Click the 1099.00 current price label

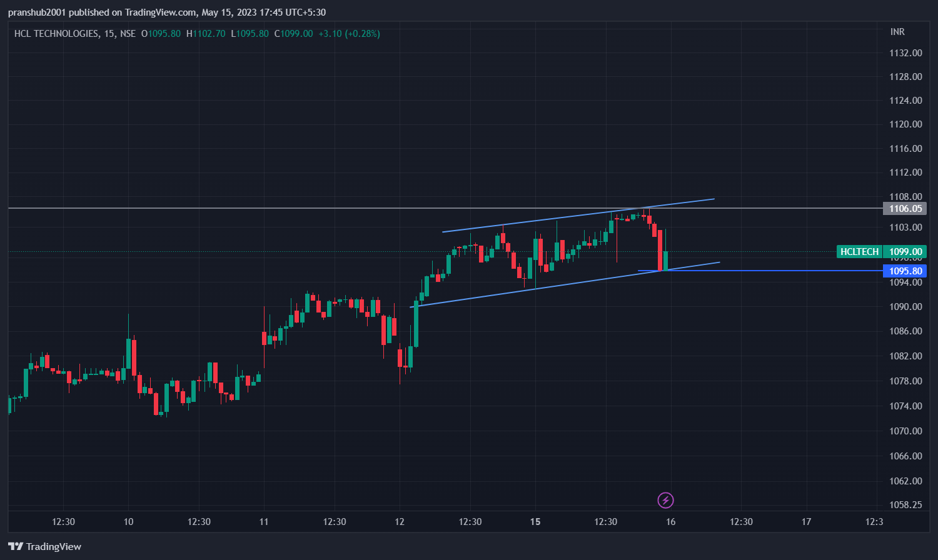click(x=905, y=252)
